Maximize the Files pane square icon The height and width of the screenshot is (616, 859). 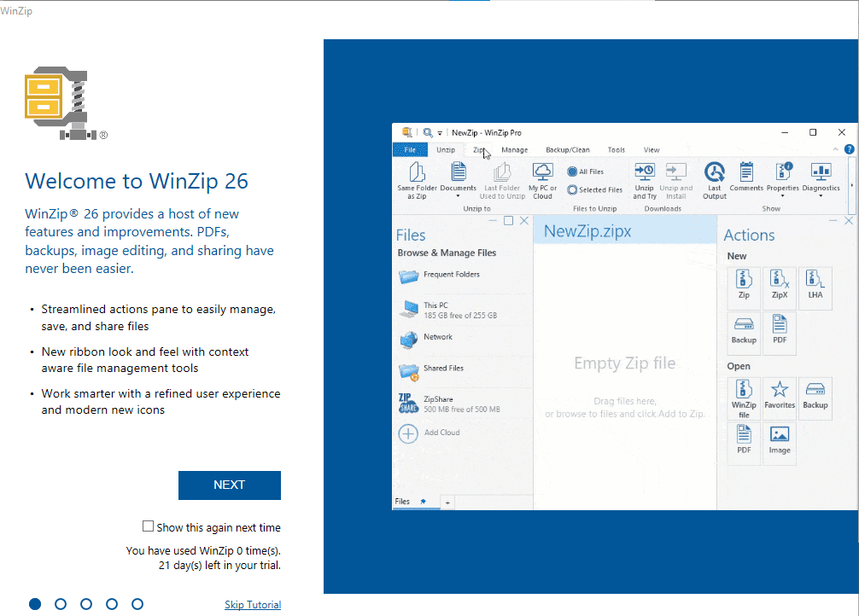coord(508,221)
